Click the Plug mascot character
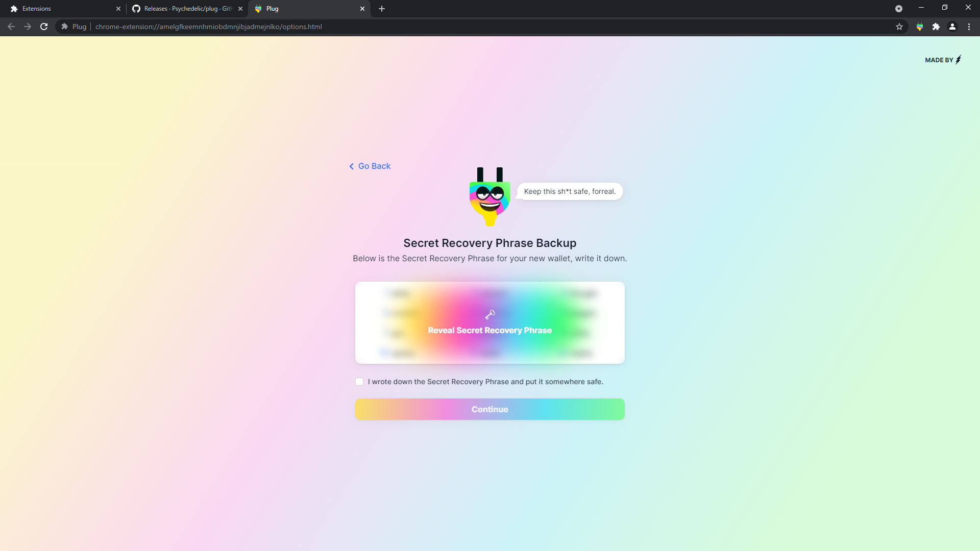Image resolution: width=980 pixels, height=551 pixels. click(489, 197)
